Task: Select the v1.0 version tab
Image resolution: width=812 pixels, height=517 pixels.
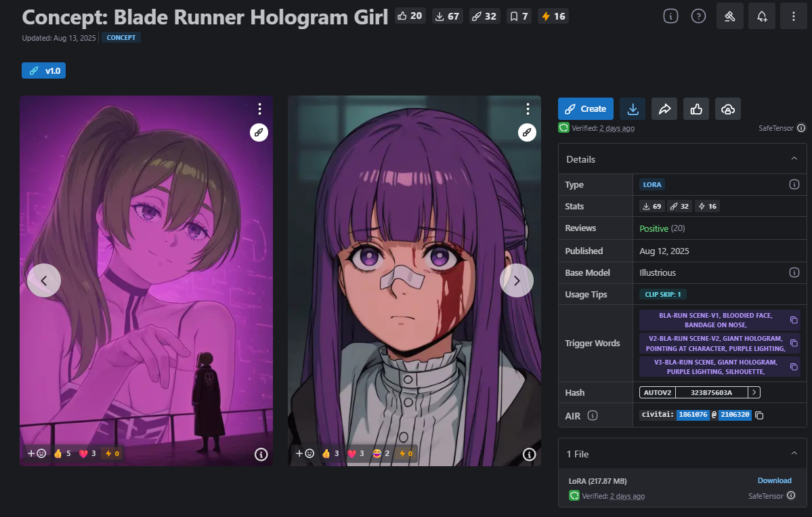Action: 44,70
